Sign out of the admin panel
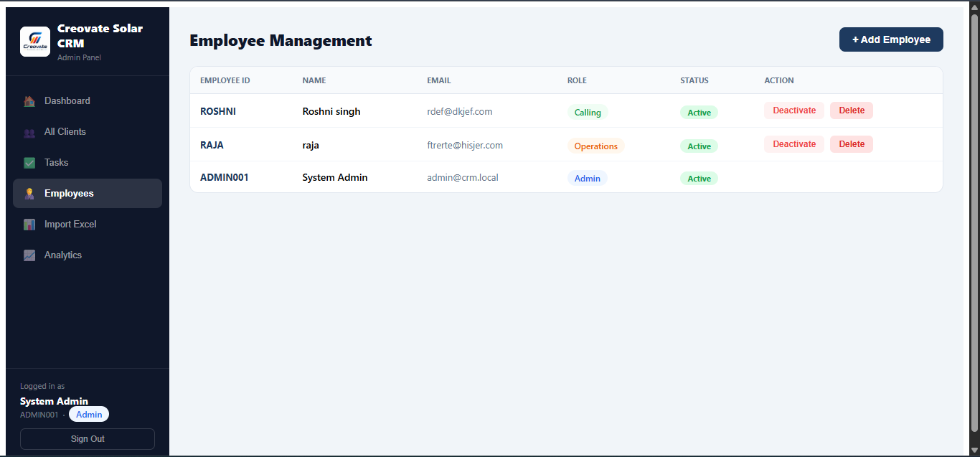 coord(88,439)
